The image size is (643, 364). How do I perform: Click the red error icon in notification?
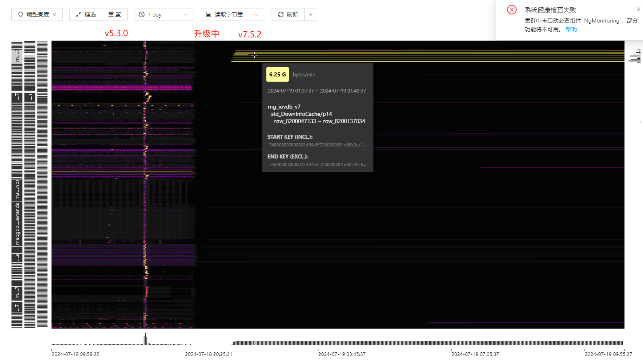[x=512, y=10]
